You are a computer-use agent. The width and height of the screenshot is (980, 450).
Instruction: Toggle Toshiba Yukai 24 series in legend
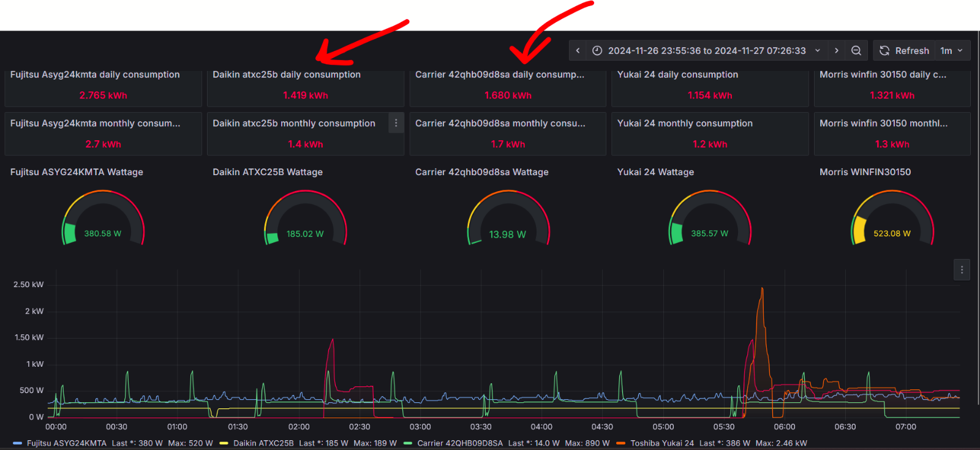[x=662, y=443]
